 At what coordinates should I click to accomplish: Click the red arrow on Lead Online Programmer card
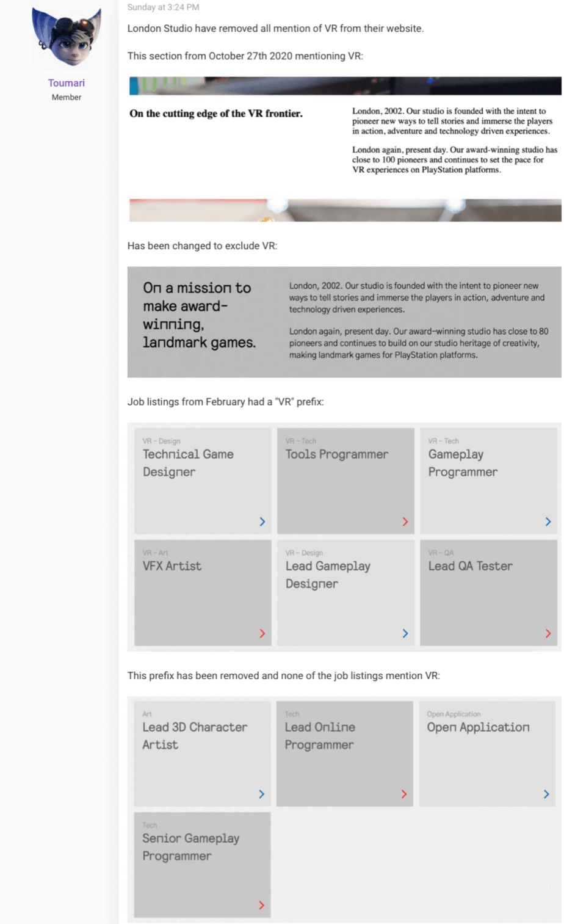404,794
